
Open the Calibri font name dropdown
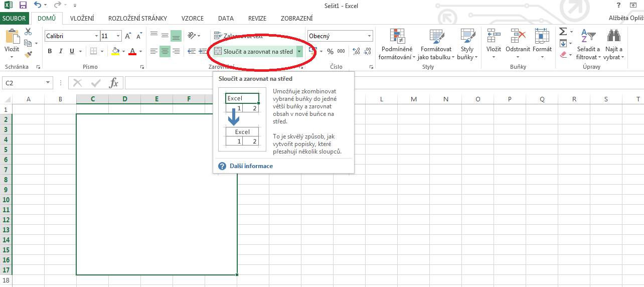coord(96,36)
